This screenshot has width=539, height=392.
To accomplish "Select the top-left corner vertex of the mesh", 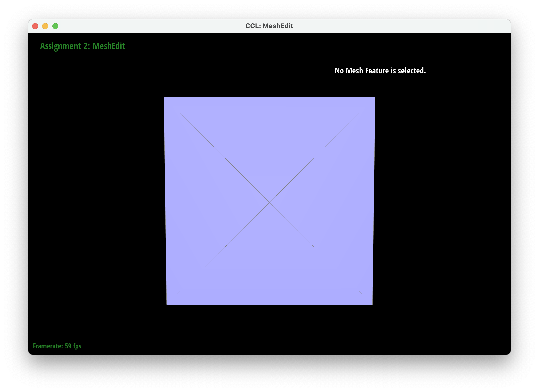I will (164, 97).
